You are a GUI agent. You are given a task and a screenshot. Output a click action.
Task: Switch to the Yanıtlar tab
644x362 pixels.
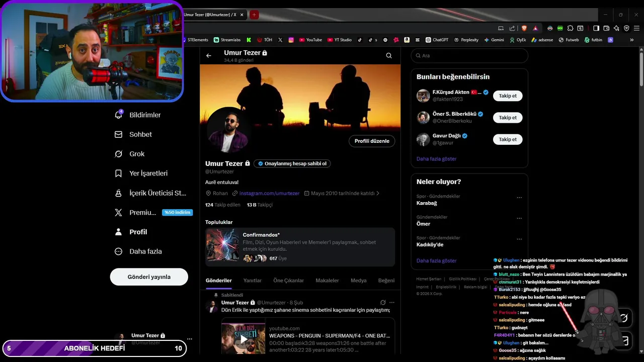click(253, 281)
